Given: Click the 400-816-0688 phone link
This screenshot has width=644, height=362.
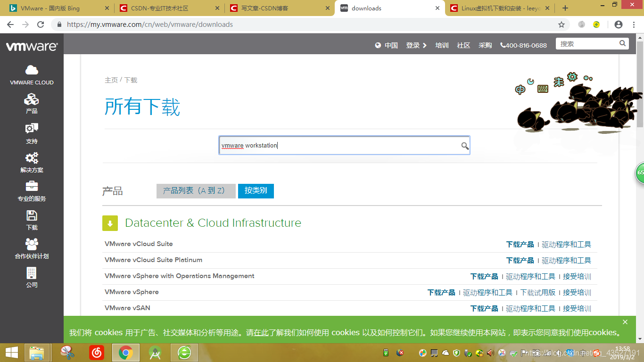Looking at the screenshot, I should (x=524, y=45).
